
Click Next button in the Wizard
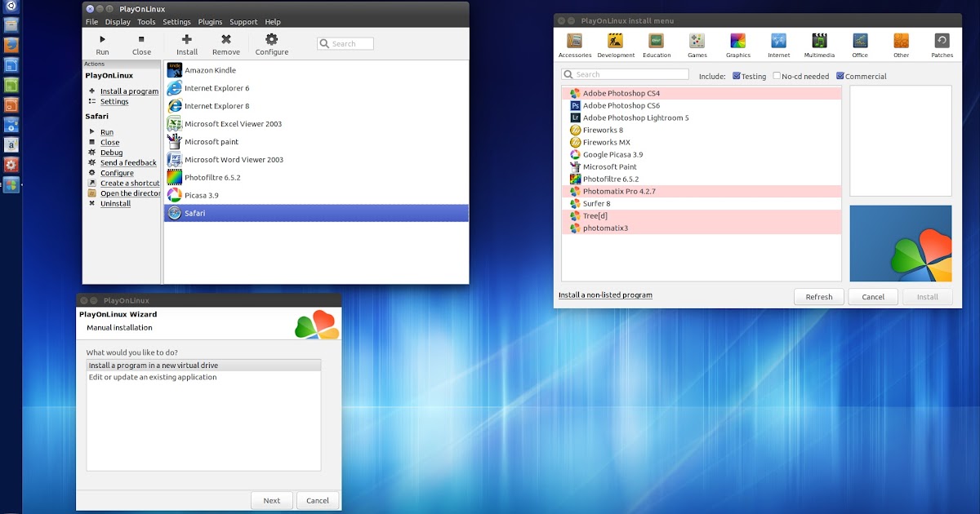point(272,501)
